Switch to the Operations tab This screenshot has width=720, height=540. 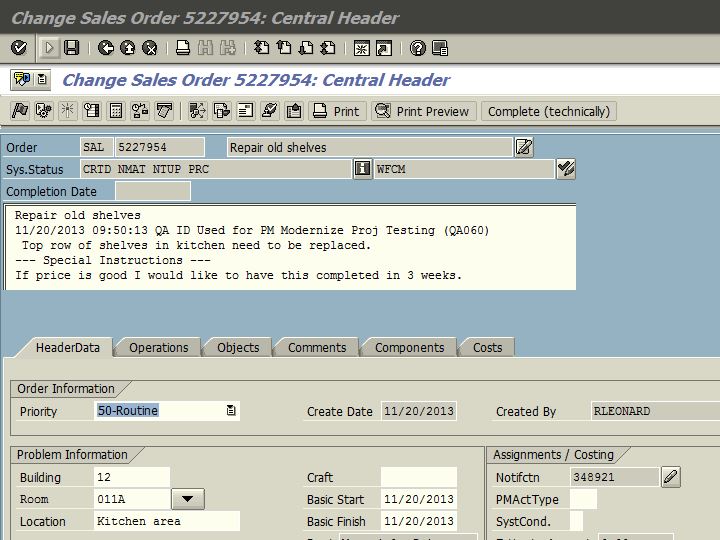158,348
